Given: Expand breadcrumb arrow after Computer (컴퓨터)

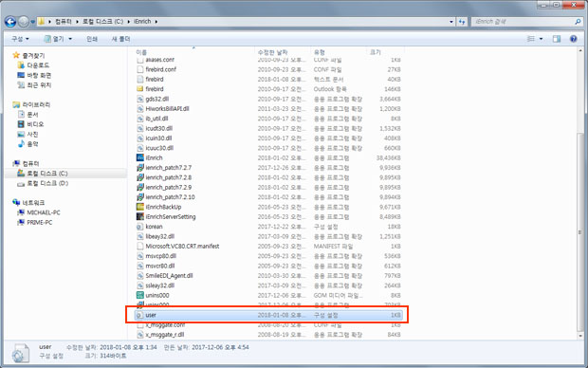Looking at the screenshot, I should coord(77,22).
